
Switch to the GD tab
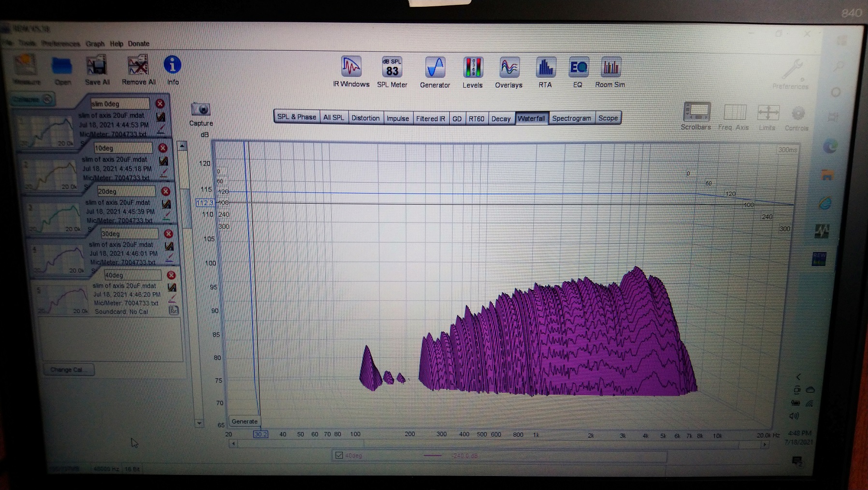pos(457,119)
